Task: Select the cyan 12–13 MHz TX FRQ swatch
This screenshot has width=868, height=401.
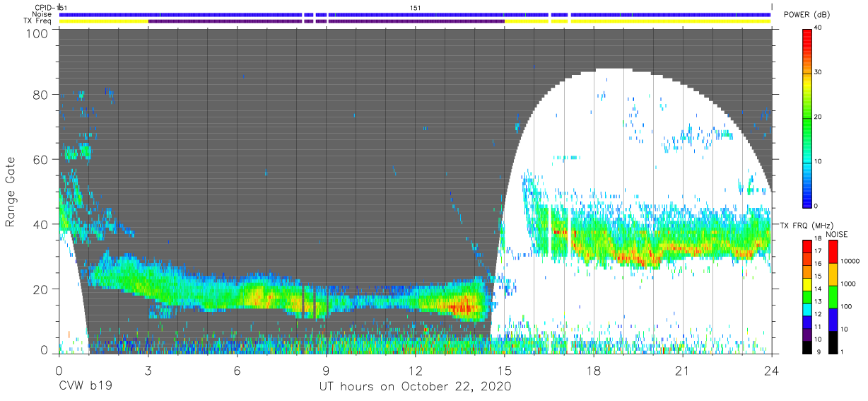Action: pos(807,310)
